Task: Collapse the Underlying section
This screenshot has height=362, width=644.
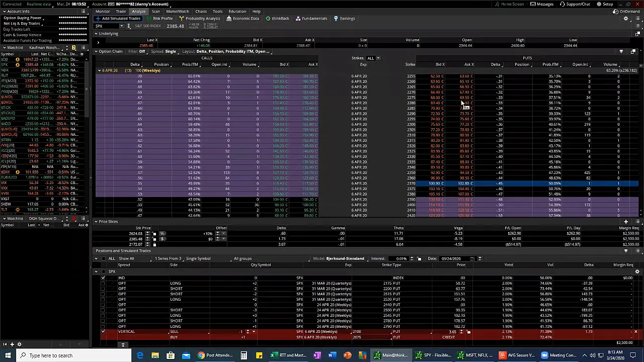Action: click(96, 34)
